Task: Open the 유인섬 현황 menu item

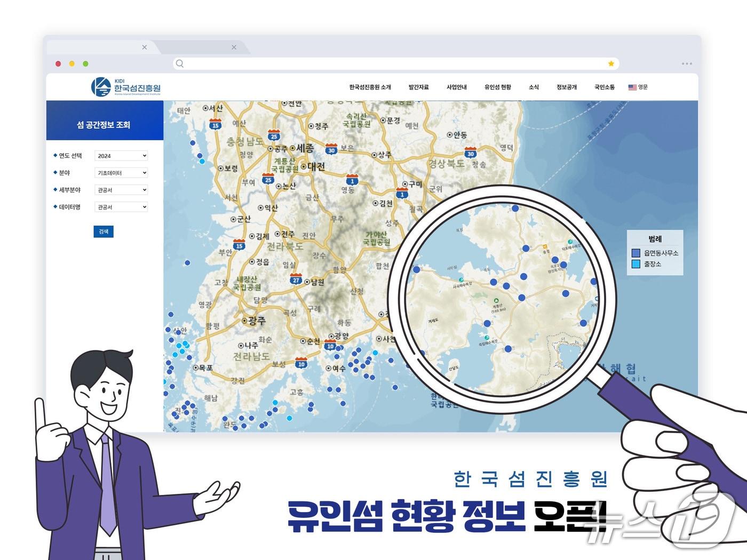Action: click(498, 87)
